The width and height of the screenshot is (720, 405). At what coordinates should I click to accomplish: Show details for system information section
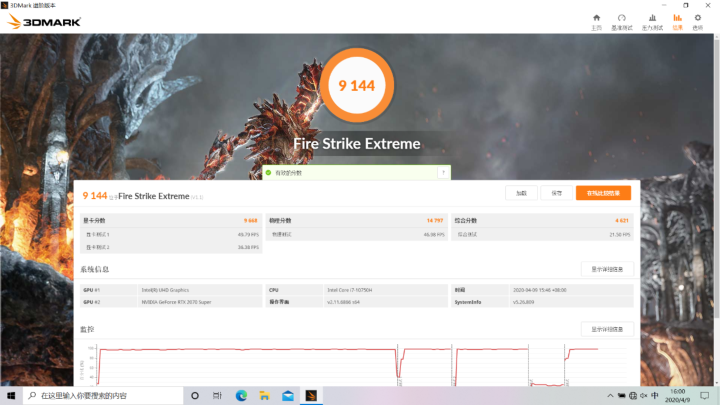coord(607,269)
